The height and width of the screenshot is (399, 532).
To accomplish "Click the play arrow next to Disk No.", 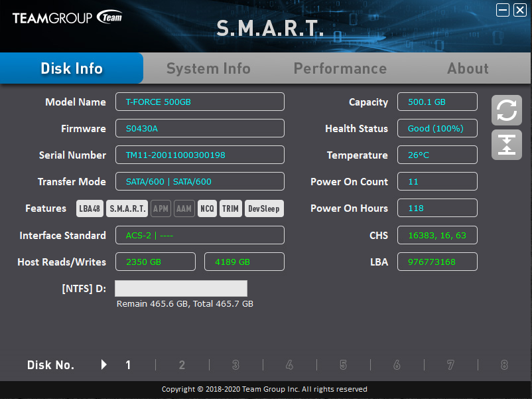I will 103,364.
